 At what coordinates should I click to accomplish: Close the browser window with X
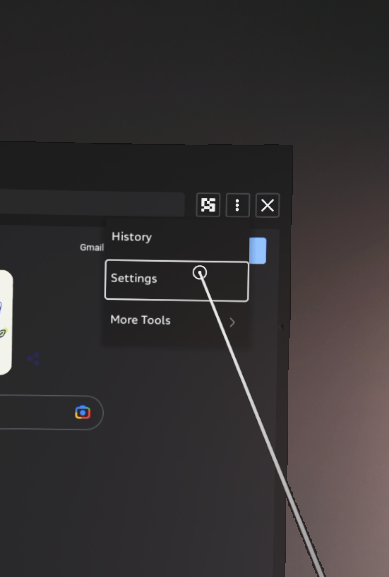click(267, 205)
